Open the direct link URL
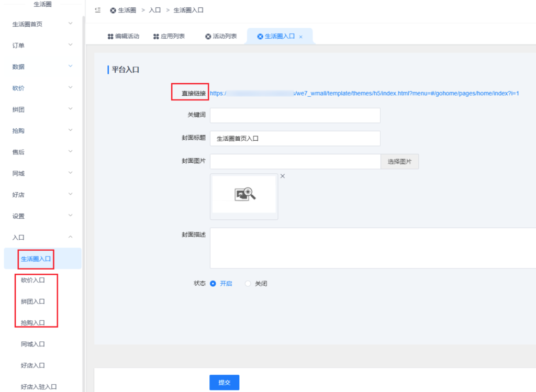This screenshot has height=392, width=536. pos(364,93)
